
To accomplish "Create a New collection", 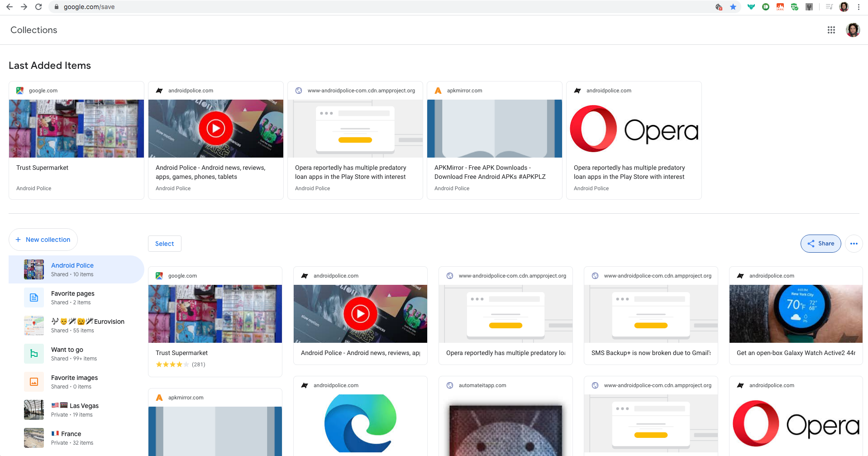I will 43,240.
